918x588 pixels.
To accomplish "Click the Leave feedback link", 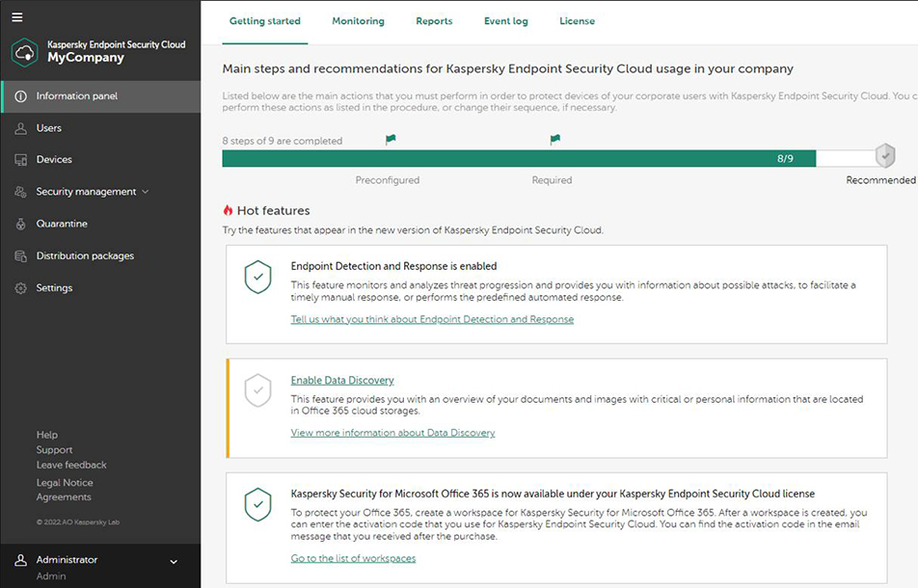I will point(71,466).
